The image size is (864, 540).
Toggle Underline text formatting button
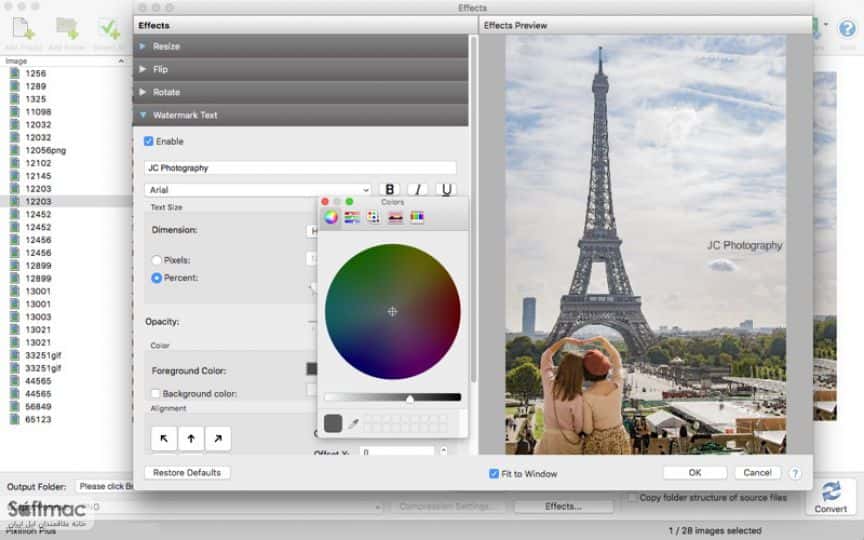tap(446, 190)
